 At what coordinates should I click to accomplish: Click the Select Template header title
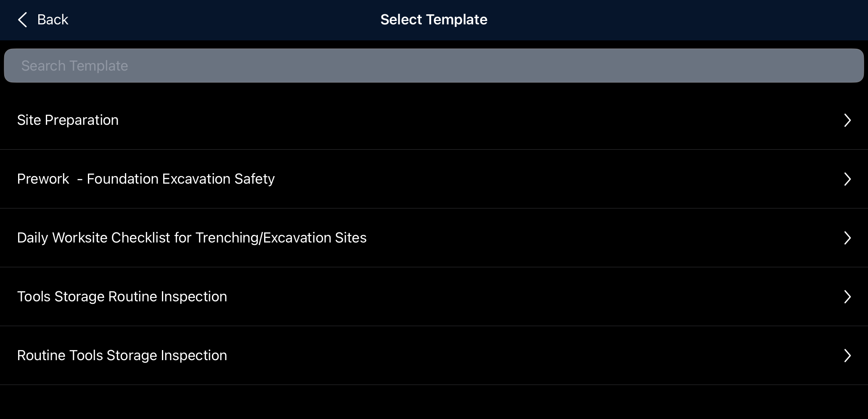pyautogui.click(x=434, y=20)
